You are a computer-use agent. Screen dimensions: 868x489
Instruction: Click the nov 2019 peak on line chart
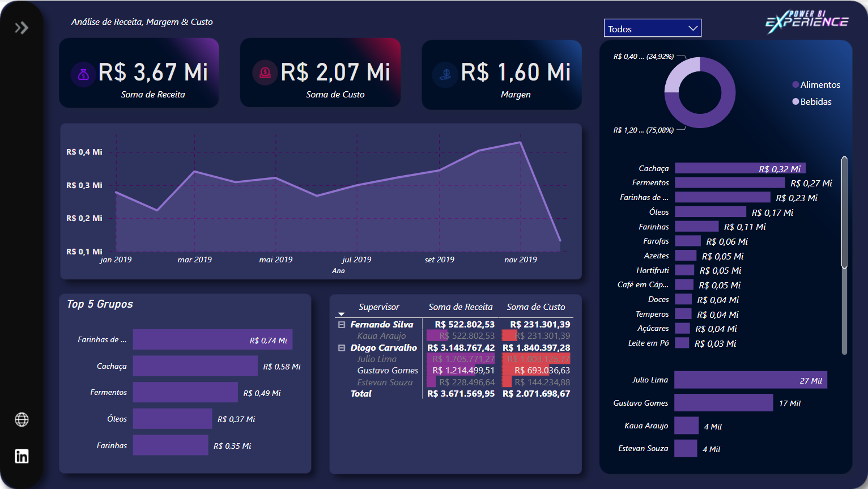point(520,143)
